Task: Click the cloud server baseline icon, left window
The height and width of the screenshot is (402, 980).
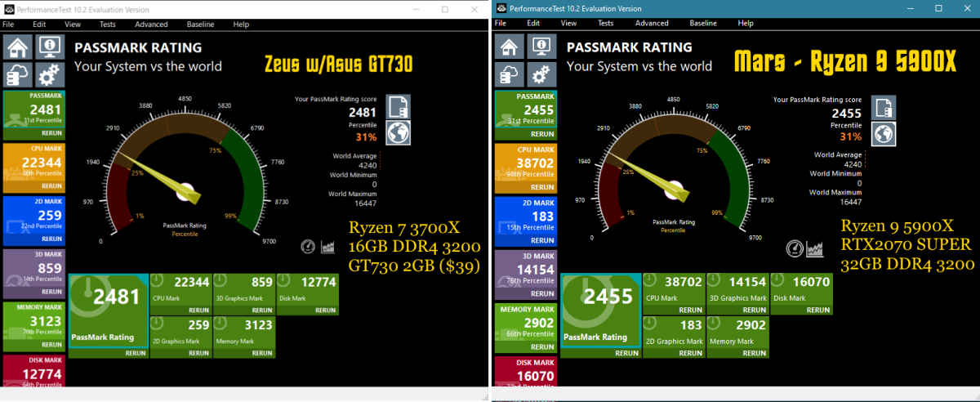Action: (20, 75)
